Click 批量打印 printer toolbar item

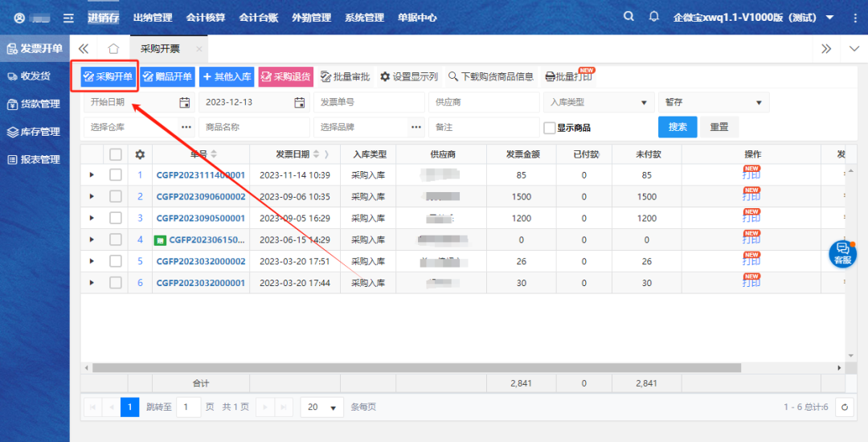tap(568, 77)
